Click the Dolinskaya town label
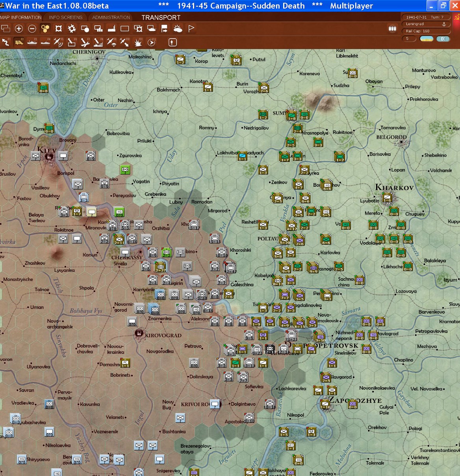The height and width of the screenshot is (476, 460). [201, 377]
